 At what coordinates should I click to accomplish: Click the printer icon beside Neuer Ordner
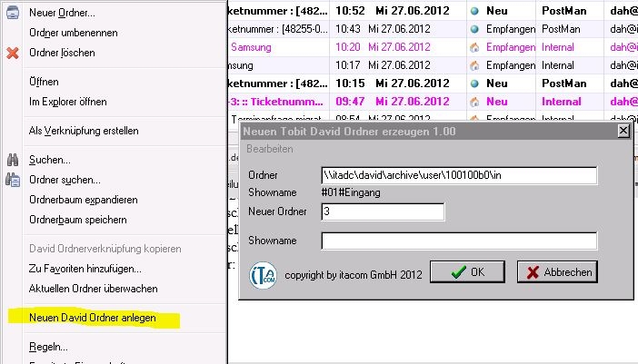tap(13, 12)
